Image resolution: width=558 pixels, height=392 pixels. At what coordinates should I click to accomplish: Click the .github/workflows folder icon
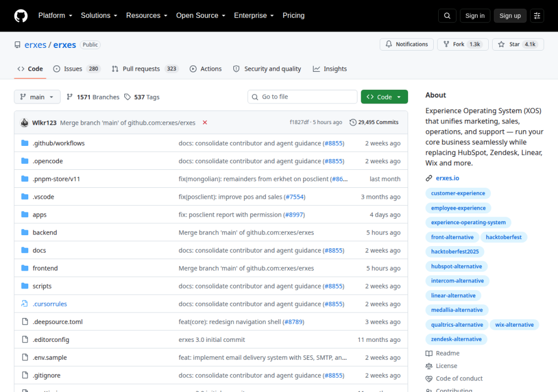[25, 143]
